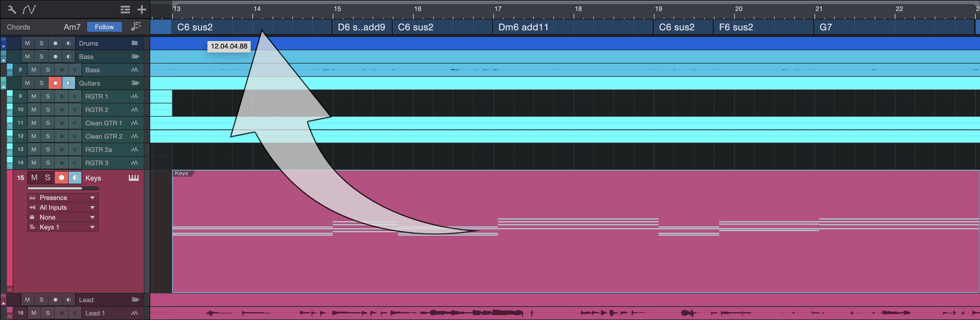The image size is (980, 320).
Task: Select the Clean GTR 1 track name
Action: point(103,123)
